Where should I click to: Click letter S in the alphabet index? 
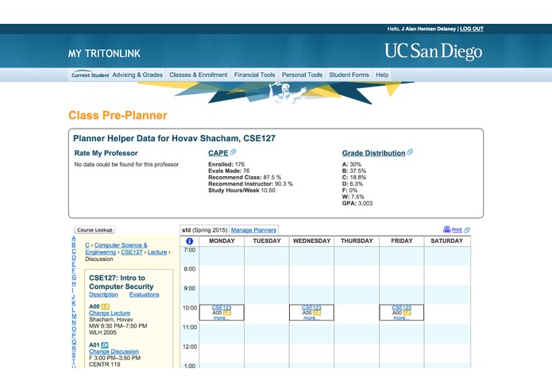[x=74, y=355]
